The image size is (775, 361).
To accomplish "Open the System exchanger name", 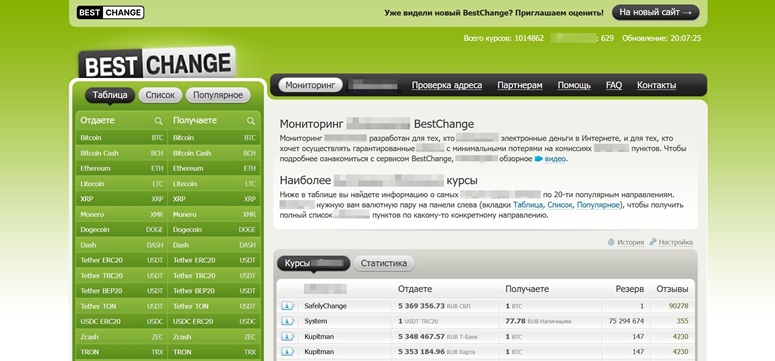I will click(316, 322).
